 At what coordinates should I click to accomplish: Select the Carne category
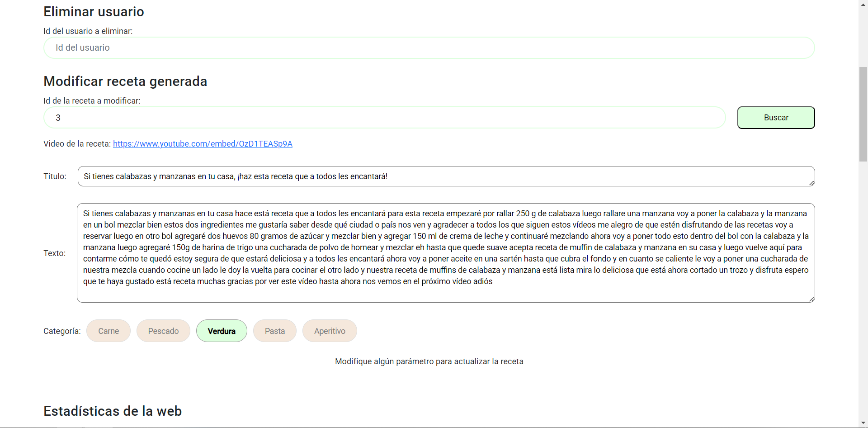(x=108, y=331)
